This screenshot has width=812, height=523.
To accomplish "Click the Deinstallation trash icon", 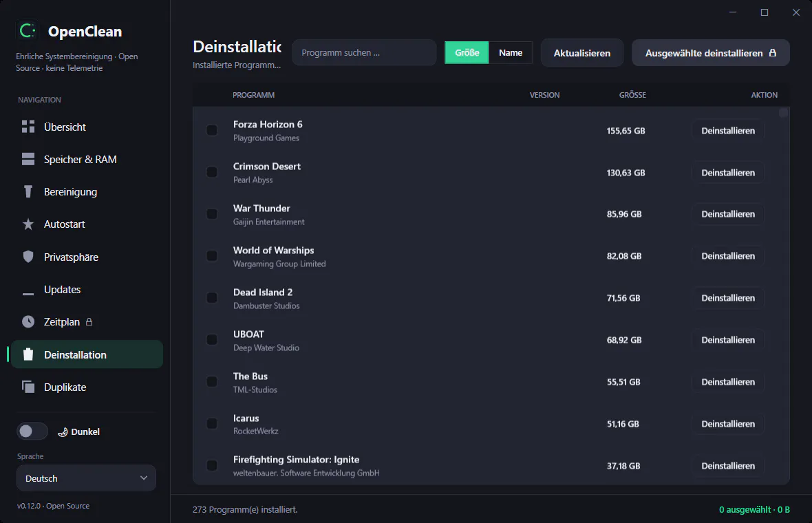I will tap(28, 354).
